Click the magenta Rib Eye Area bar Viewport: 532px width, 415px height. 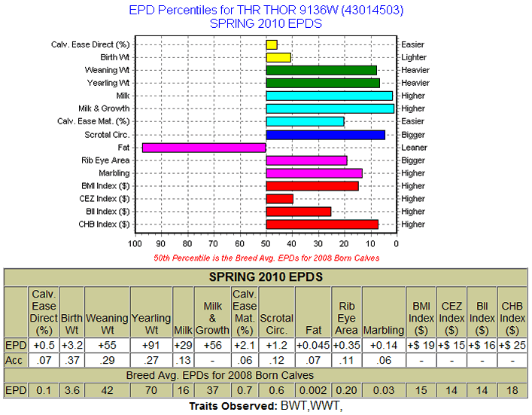[x=306, y=160]
